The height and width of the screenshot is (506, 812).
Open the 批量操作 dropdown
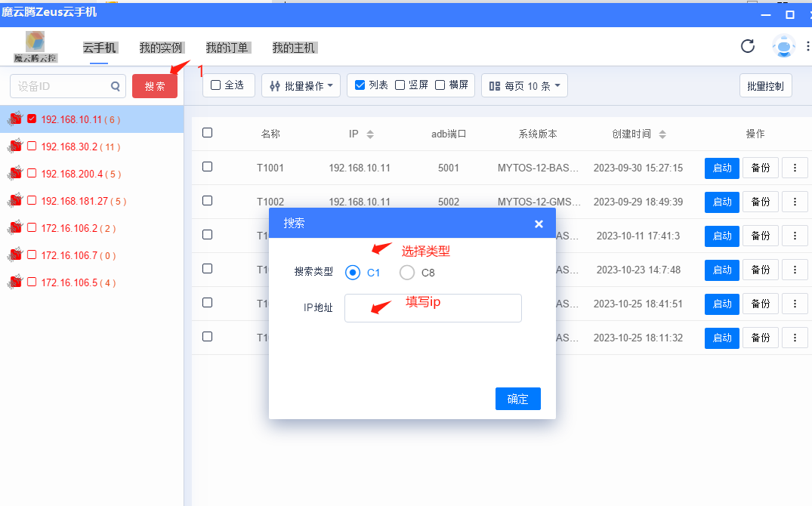301,85
